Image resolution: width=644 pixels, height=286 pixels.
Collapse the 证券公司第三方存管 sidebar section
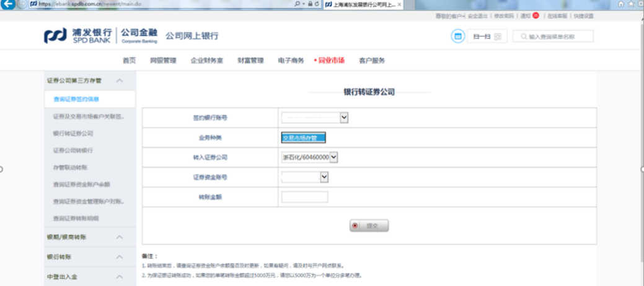[x=120, y=80]
